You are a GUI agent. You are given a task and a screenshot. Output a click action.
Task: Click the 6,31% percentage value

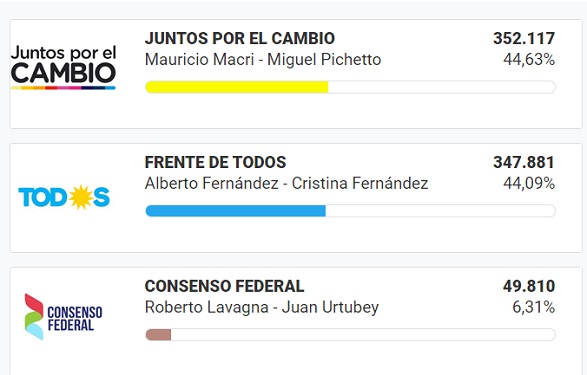[x=533, y=308]
